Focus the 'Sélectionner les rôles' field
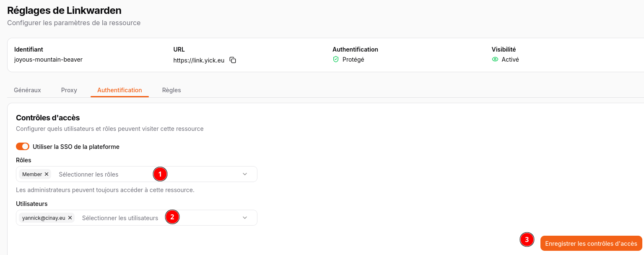The width and height of the screenshot is (644, 255). click(x=101, y=174)
